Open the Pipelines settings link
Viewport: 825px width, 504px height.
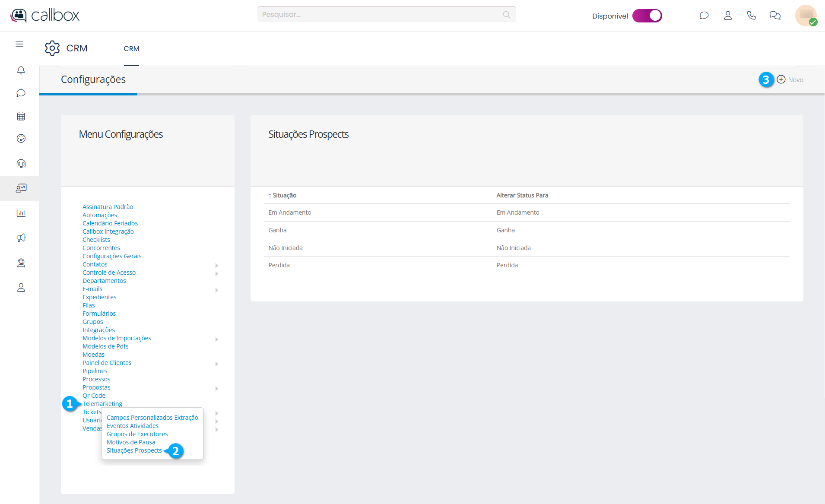tap(95, 371)
